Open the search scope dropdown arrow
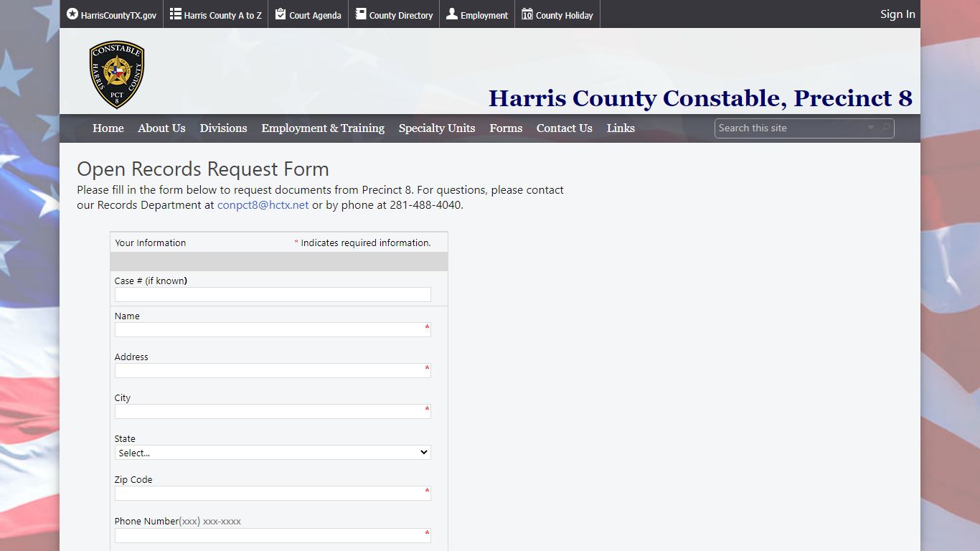Image resolution: width=980 pixels, height=551 pixels. coord(871,128)
